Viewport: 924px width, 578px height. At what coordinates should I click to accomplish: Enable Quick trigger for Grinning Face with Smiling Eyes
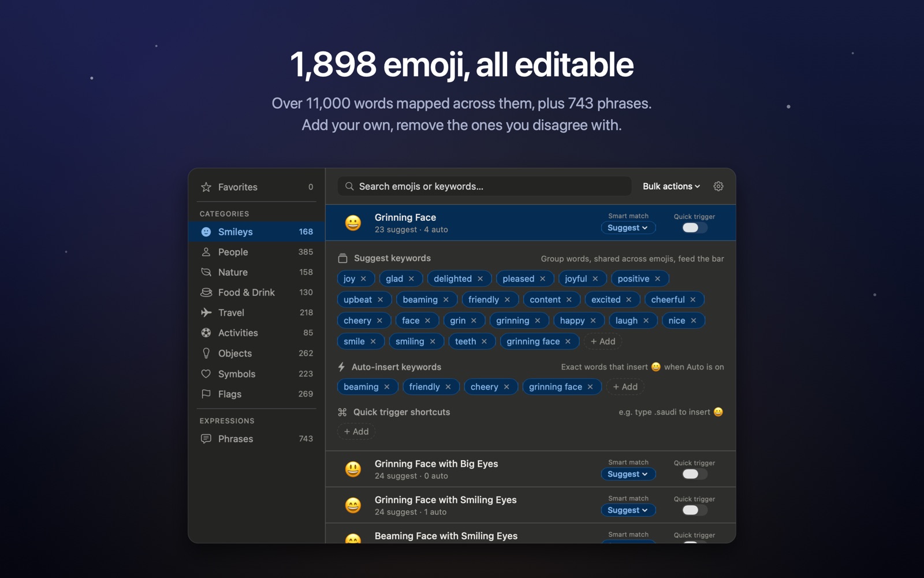click(x=694, y=510)
